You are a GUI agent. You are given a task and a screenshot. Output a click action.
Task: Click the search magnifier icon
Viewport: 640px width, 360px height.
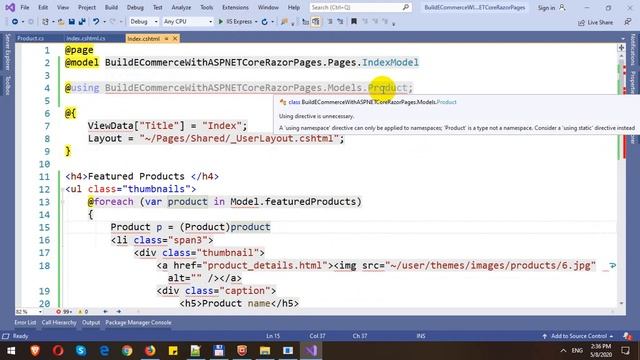(406, 7)
